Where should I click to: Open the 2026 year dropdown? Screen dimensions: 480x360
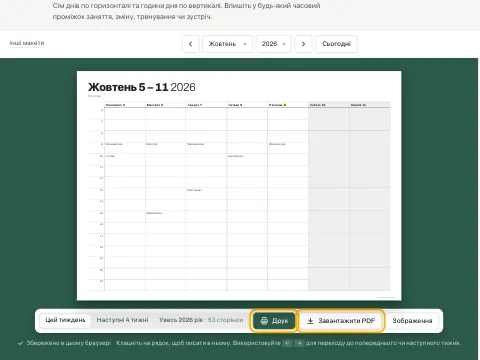click(x=274, y=44)
